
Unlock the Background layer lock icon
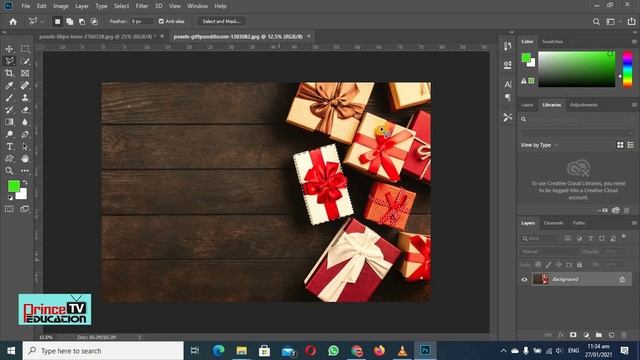click(622, 280)
